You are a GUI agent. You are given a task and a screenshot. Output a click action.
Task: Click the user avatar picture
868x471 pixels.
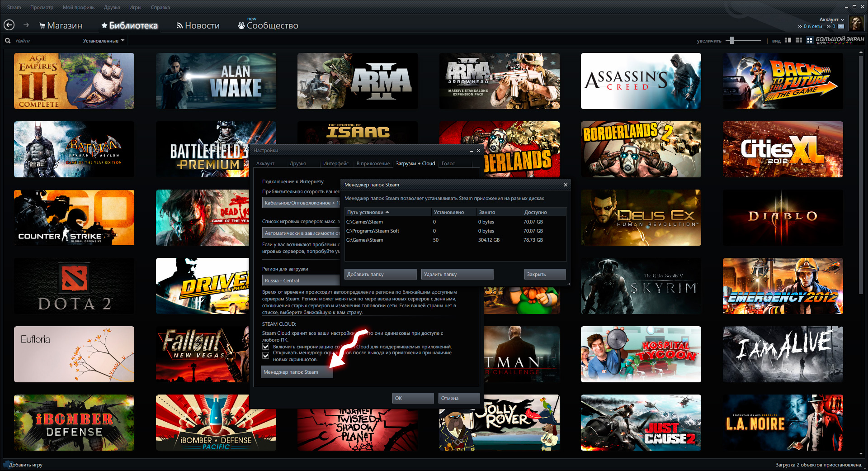(x=856, y=23)
